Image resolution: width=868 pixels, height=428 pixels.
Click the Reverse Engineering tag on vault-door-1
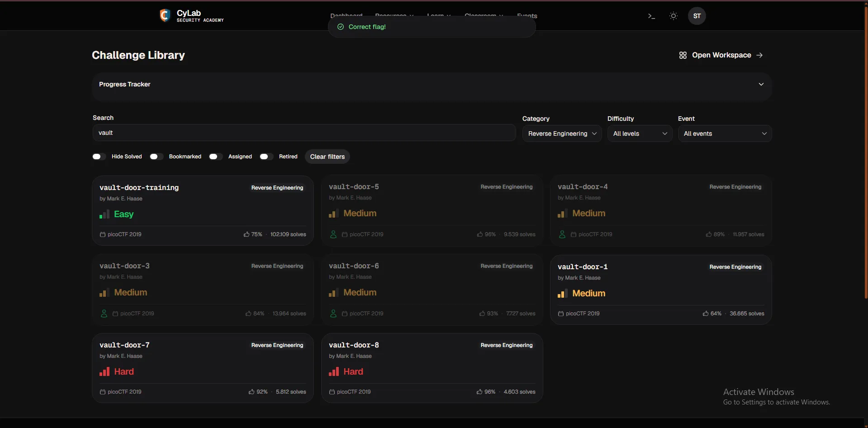735,267
